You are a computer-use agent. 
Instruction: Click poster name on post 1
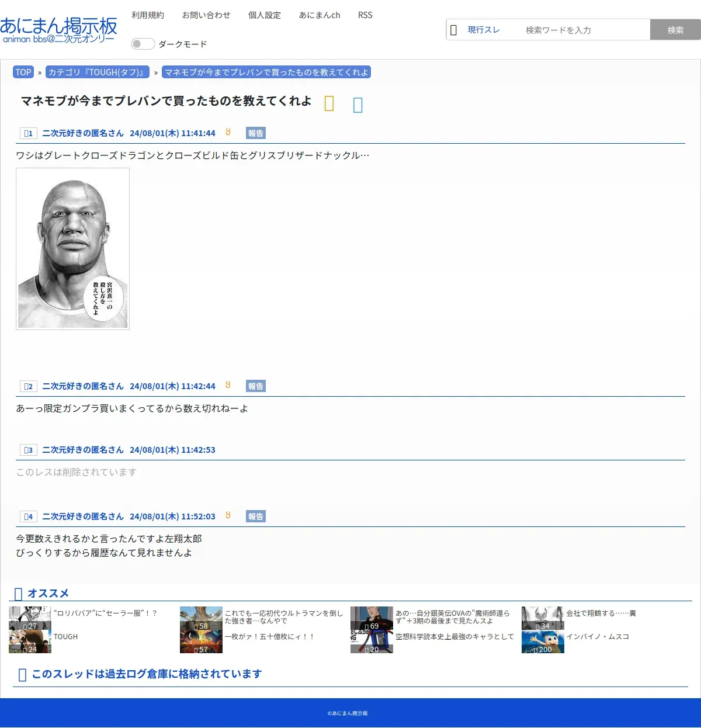pyautogui.click(x=83, y=133)
